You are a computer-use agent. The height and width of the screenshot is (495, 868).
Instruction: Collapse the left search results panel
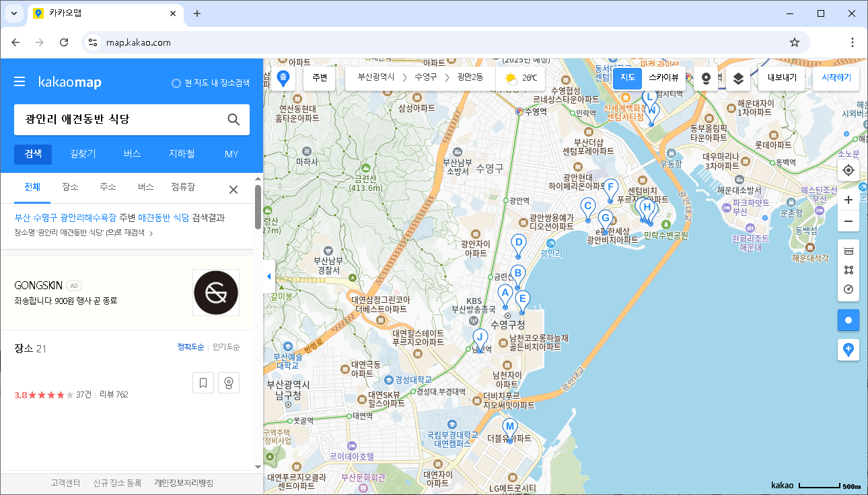coord(268,276)
